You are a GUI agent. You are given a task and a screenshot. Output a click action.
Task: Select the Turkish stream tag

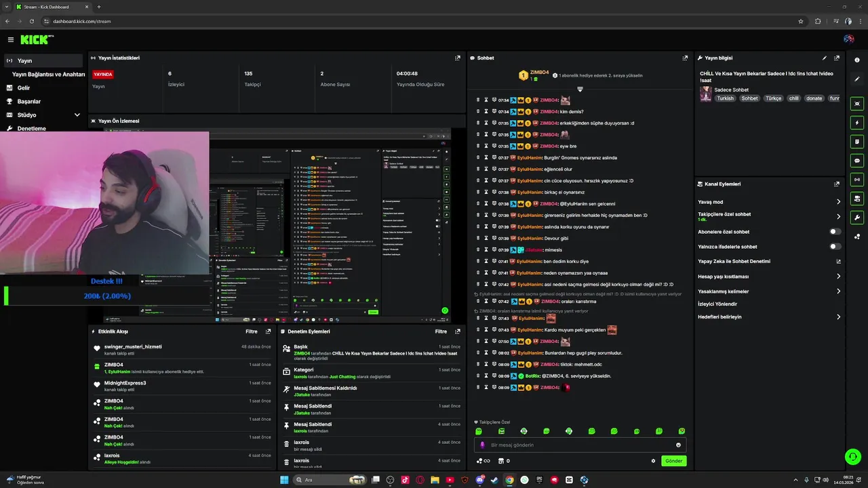pos(726,98)
